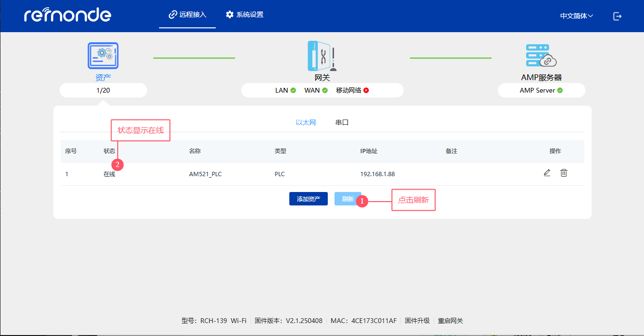This screenshot has height=336, width=644.
Task: Click the 192.168.1.88 IP address cell
Action: point(377,174)
